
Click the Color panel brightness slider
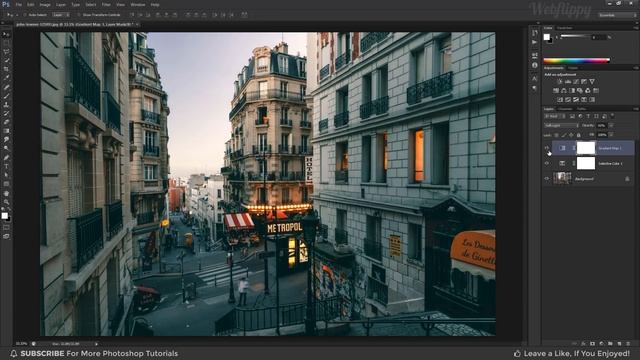tap(576, 37)
